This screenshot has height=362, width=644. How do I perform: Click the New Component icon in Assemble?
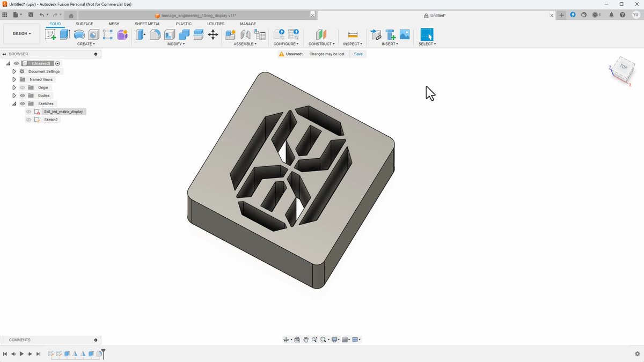231,35
